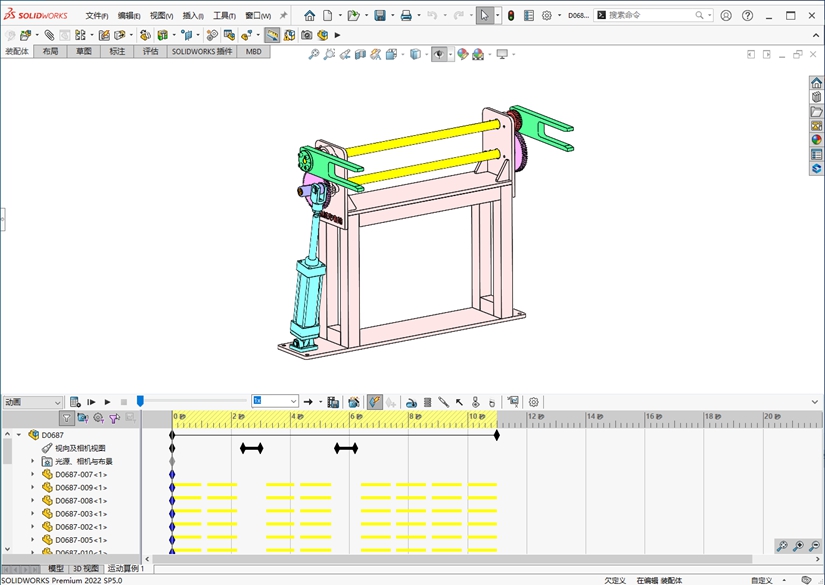Toggle the Hide/Show Items eye button
825x585 pixels.
(x=438, y=54)
